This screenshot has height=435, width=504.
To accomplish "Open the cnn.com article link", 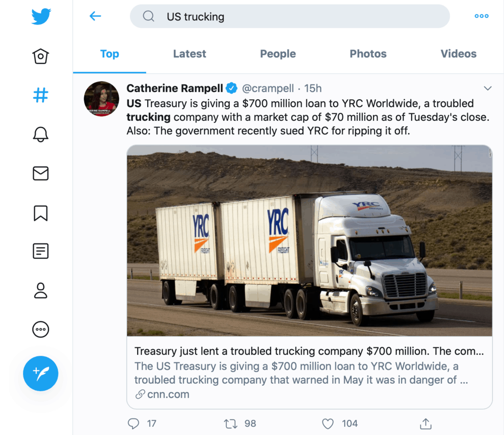I will [x=166, y=394].
